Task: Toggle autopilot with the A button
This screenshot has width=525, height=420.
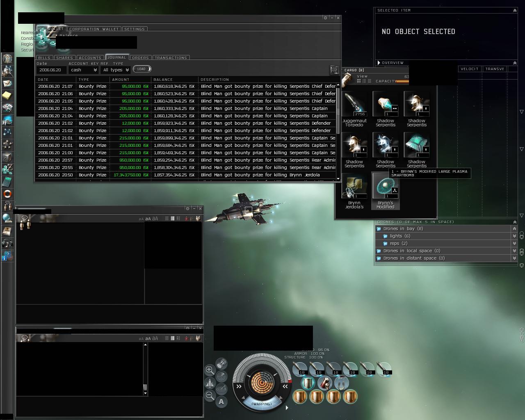Action: (221, 402)
